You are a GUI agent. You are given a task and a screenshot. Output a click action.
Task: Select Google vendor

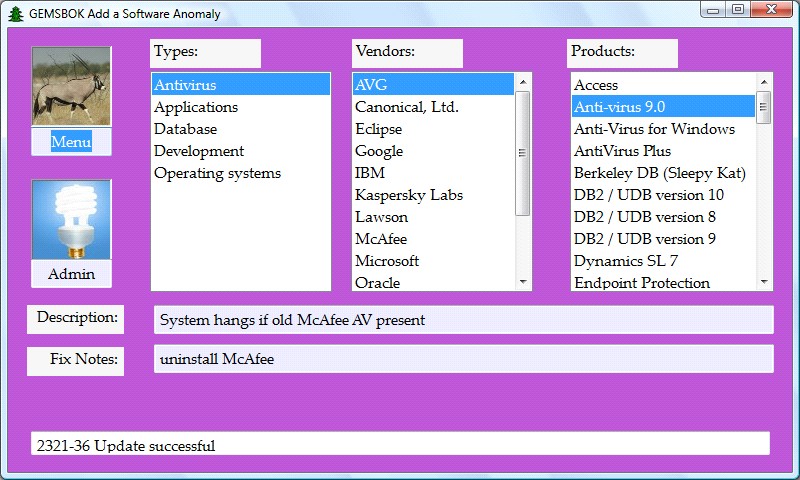pos(434,151)
